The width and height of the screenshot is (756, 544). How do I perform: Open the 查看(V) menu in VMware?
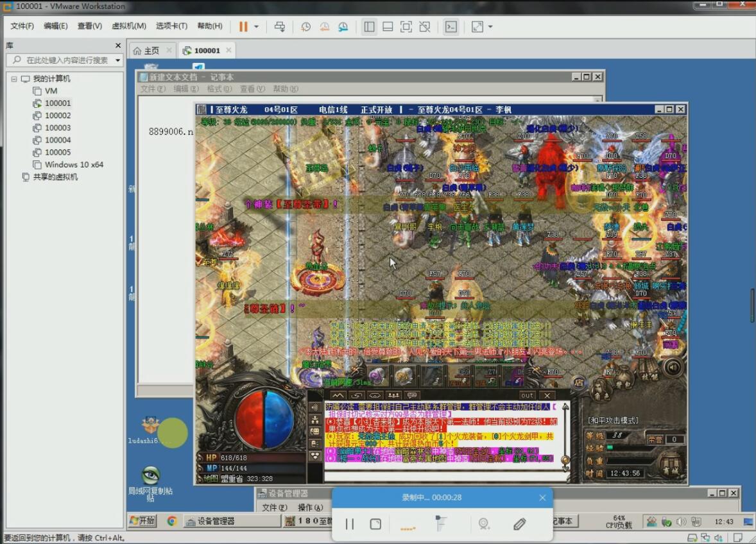(x=90, y=26)
